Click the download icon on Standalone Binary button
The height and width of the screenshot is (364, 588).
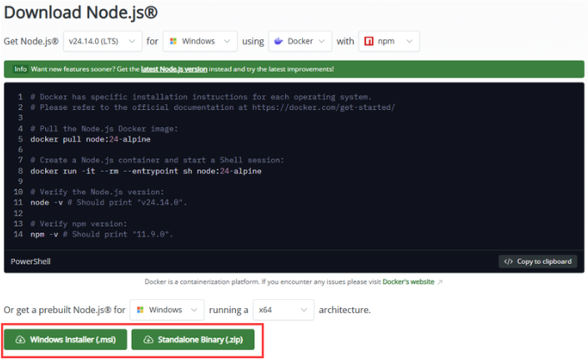tap(148, 340)
